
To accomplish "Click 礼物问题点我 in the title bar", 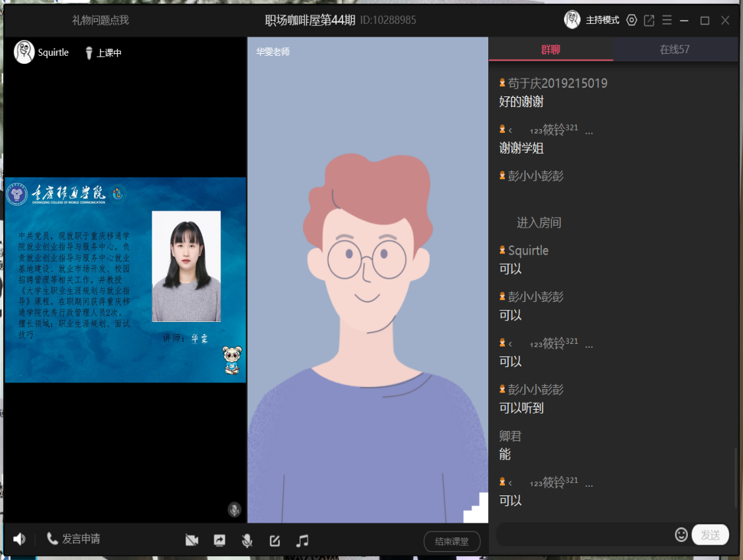I will tap(100, 20).
